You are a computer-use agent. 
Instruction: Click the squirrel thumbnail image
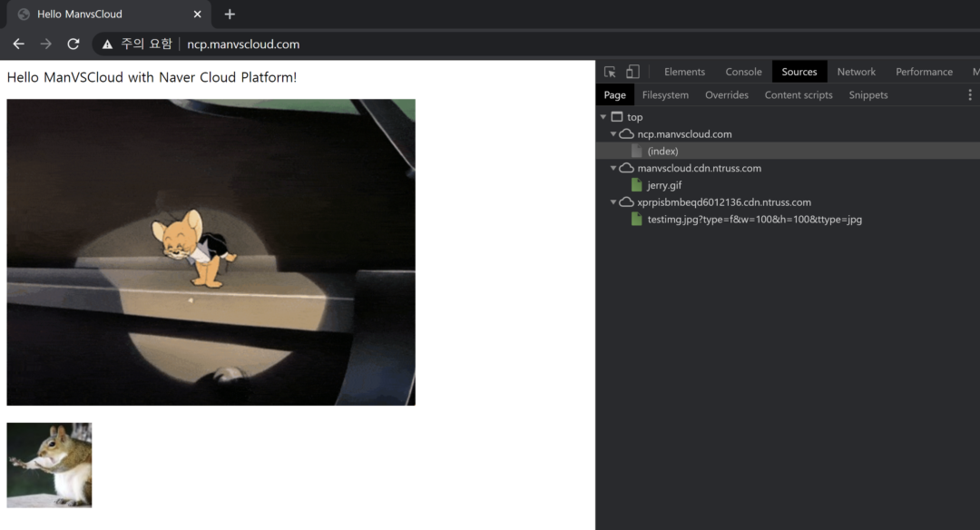pos(49,465)
